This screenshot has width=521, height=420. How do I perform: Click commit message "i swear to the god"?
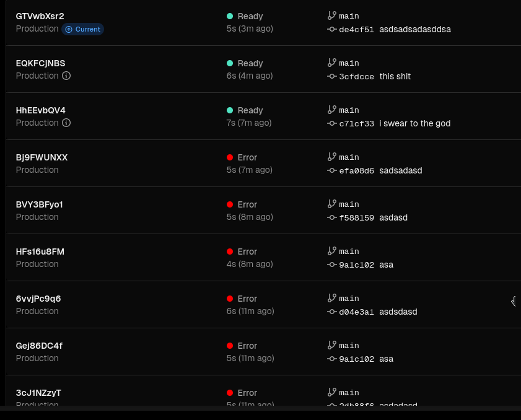414,123
